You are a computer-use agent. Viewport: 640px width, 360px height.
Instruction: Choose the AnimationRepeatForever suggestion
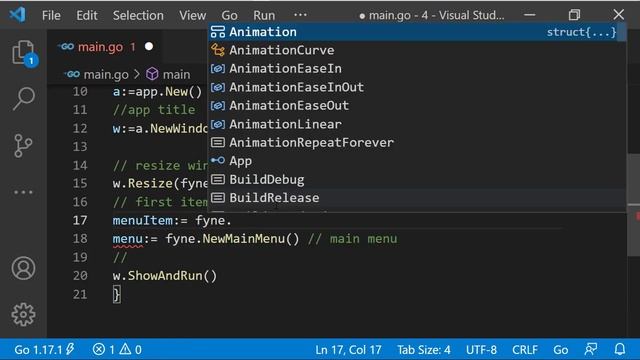pyautogui.click(x=417, y=142)
